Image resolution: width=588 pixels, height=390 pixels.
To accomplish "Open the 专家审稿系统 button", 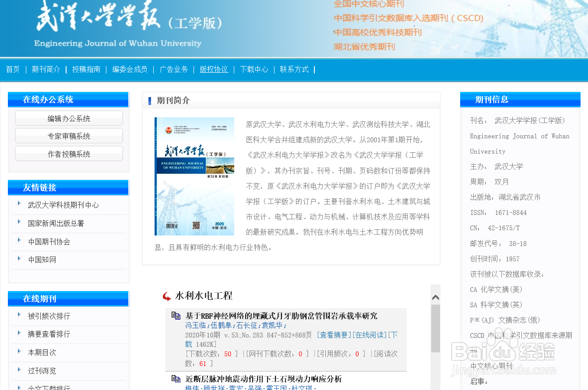I will click(69, 136).
